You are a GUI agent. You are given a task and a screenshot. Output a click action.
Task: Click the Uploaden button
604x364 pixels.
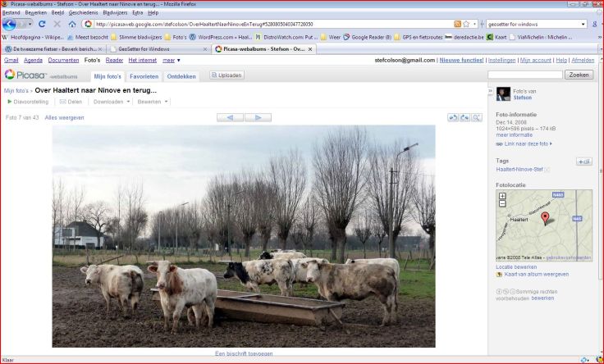pyautogui.click(x=226, y=75)
